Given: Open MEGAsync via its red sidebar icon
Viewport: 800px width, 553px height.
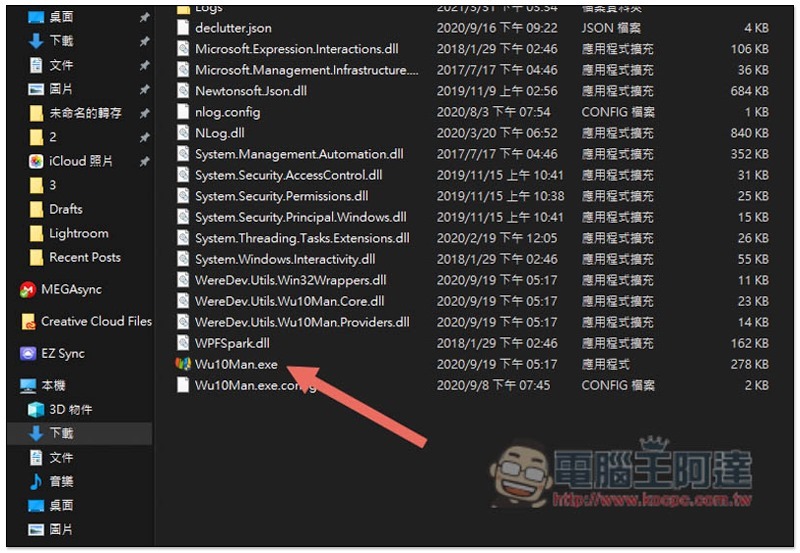Looking at the screenshot, I should 28,290.
